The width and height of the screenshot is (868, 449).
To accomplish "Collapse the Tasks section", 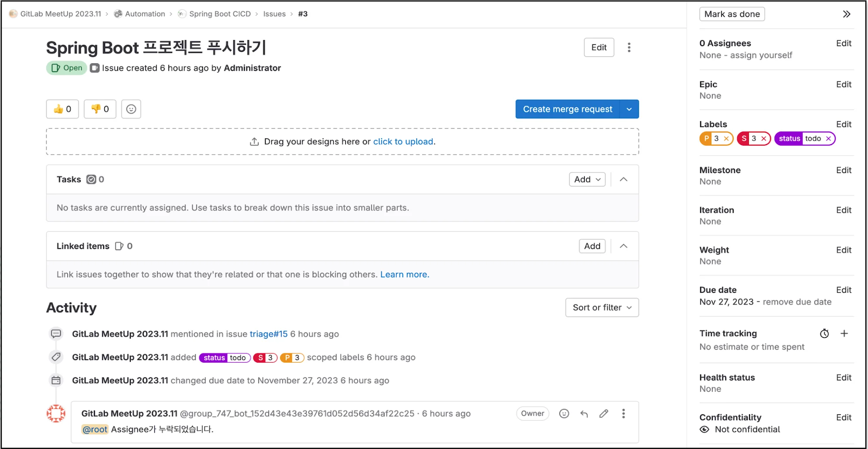I will pos(623,179).
